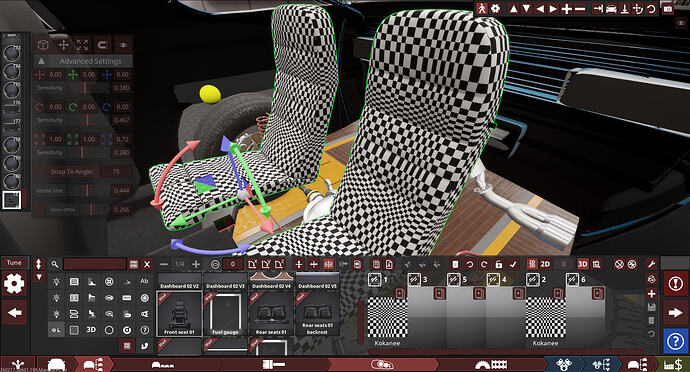Click the camera screenshot icon

668,9
